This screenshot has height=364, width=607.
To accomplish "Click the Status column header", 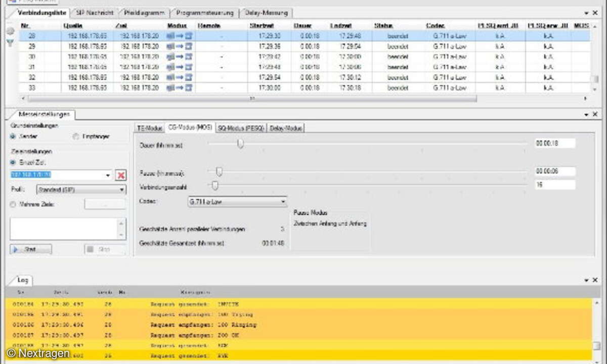I will coord(384,25).
